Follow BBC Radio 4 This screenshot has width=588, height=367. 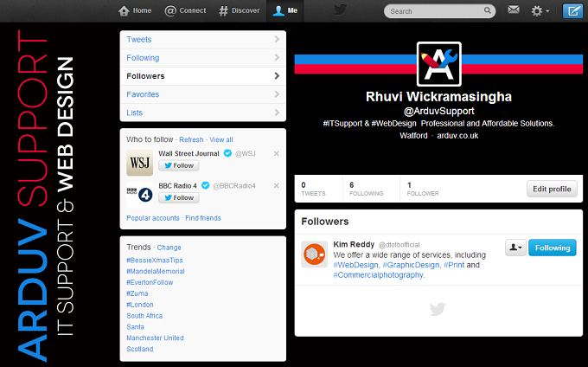(179, 197)
